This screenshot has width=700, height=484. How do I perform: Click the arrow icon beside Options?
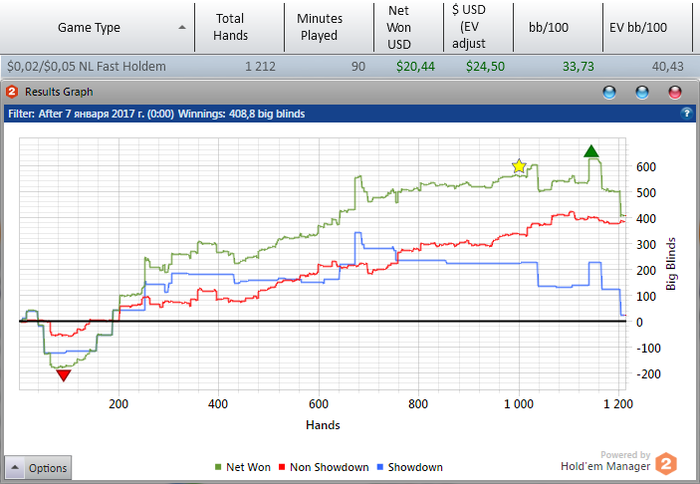15,467
